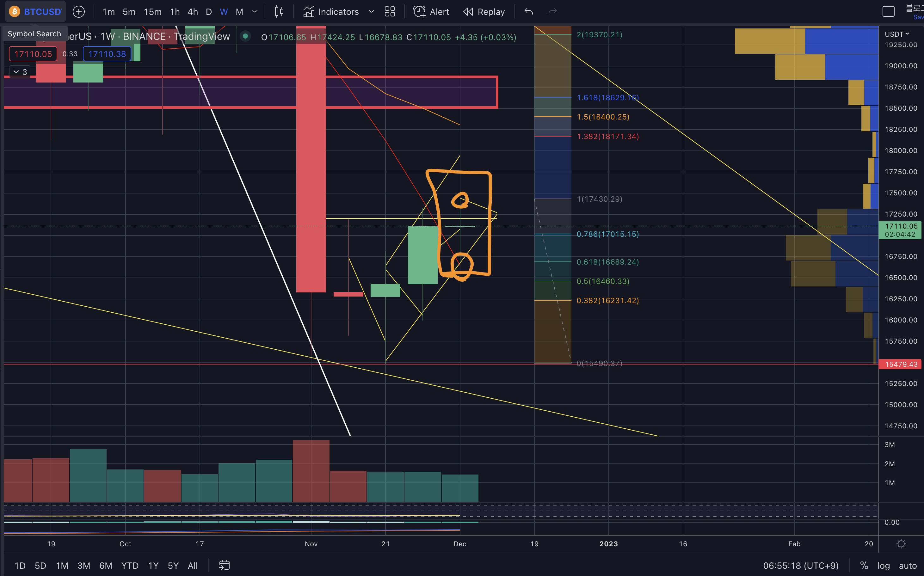Screen dimensions: 924x576
Task: Open the indicator templates grid icon
Action: point(389,12)
